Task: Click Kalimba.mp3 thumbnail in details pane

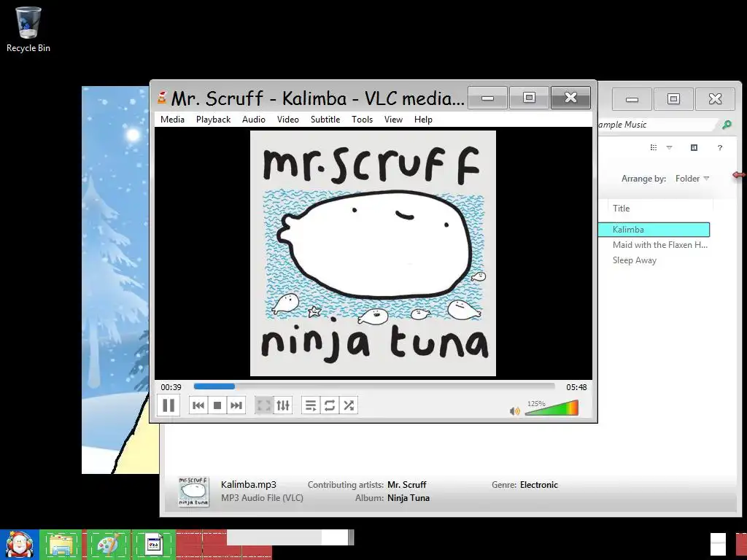Action: [x=193, y=491]
